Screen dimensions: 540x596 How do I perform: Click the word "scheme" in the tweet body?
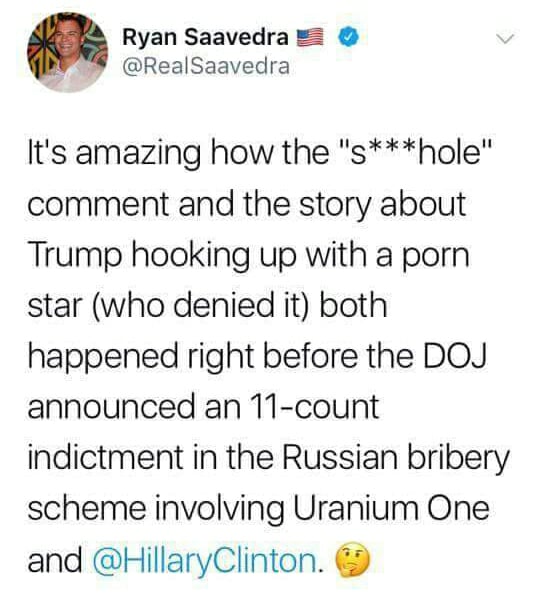pyautogui.click(x=87, y=509)
